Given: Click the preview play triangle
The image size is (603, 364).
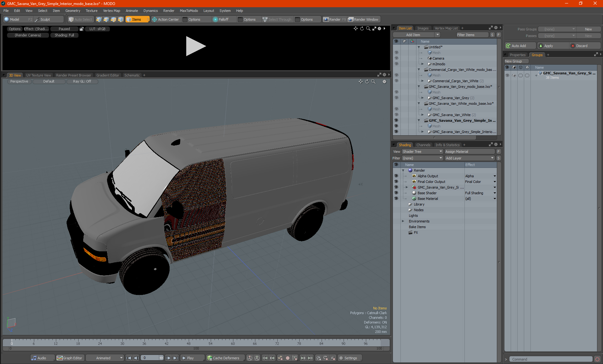Looking at the screenshot, I should pos(195,46).
